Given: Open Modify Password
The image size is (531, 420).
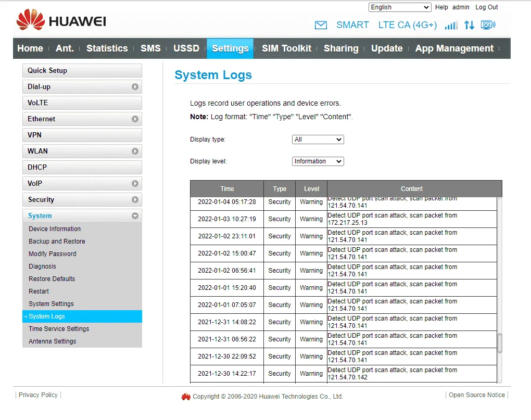Looking at the screenshot, I should point(53,254).
